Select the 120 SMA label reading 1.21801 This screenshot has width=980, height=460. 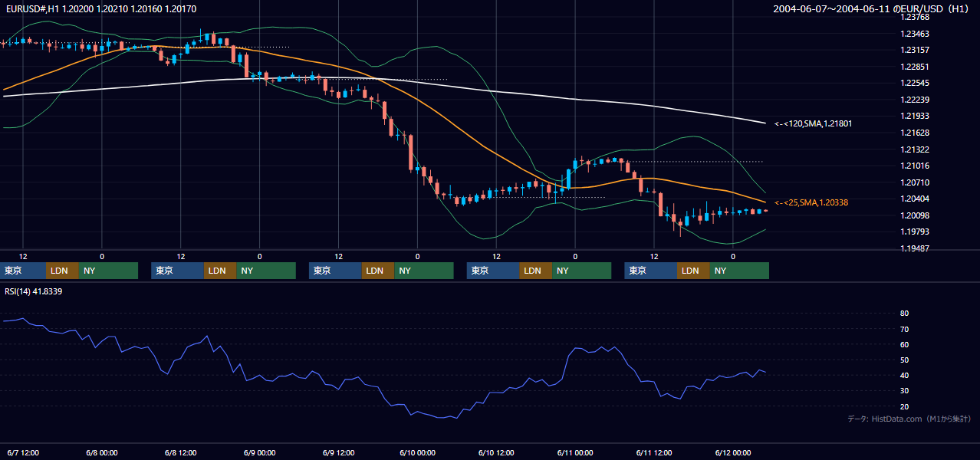pos(813,123)
